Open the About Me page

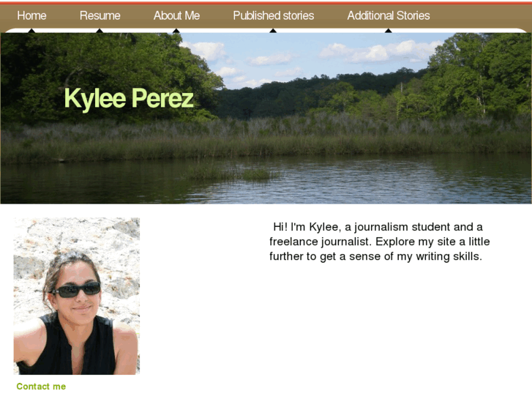tap(176, 15)
